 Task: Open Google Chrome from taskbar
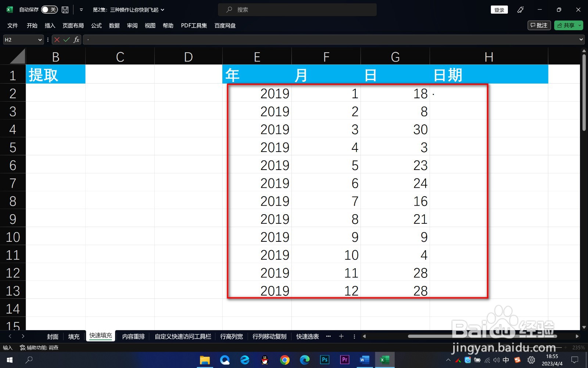[284, 360]
